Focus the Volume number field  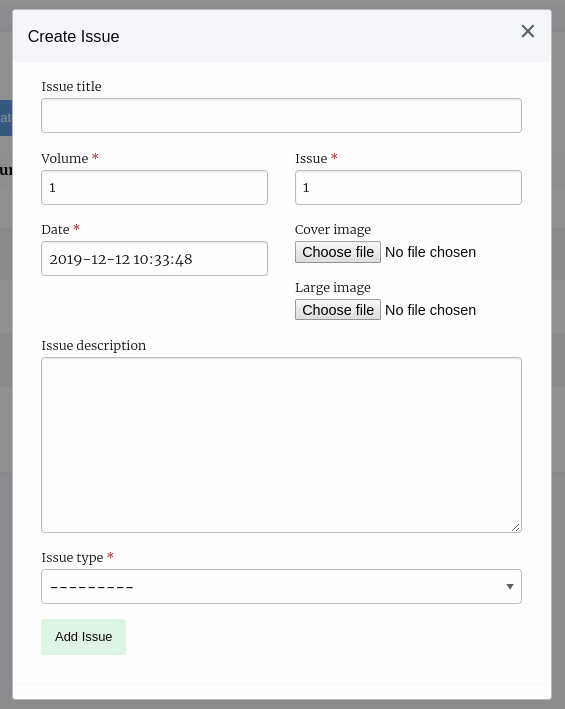pyautogui.click(x=154, y=187)
